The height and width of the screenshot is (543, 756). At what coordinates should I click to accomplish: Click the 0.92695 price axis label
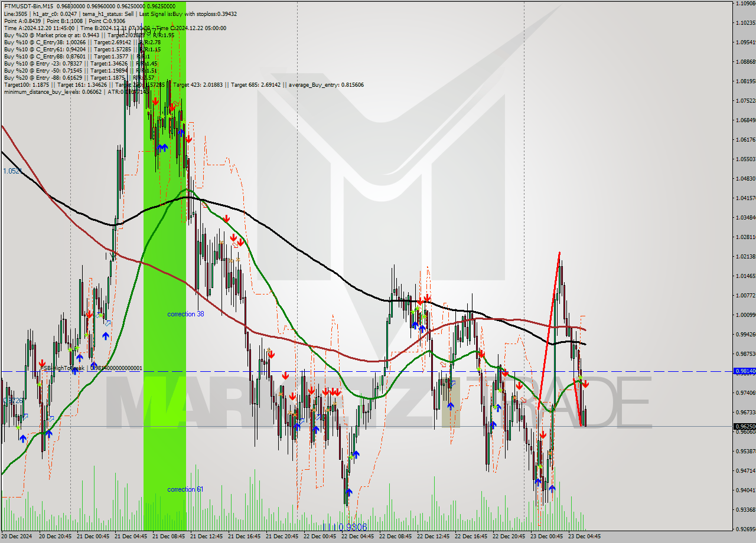point(745,529)
